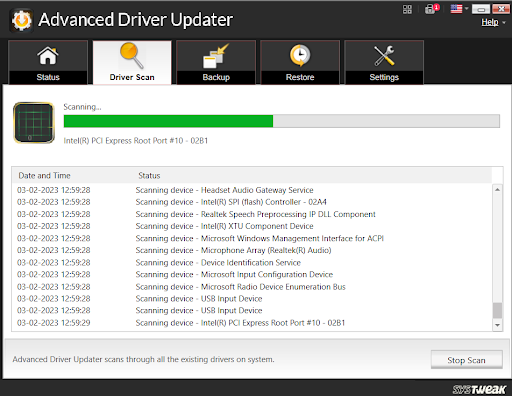The height and width of the screenshot is (396, 512).
Task: Click the Advanced Driver Updater gear logo
Action: [22, 20]
